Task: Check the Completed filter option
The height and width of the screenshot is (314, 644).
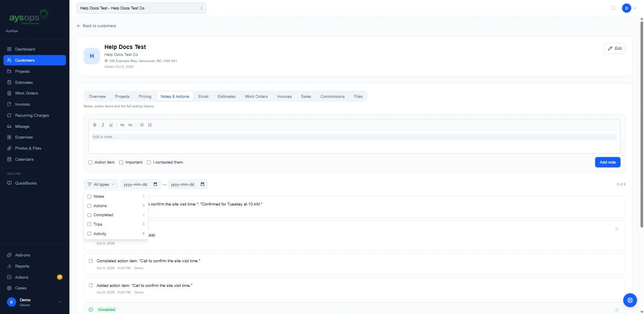Action: [89, 215]
